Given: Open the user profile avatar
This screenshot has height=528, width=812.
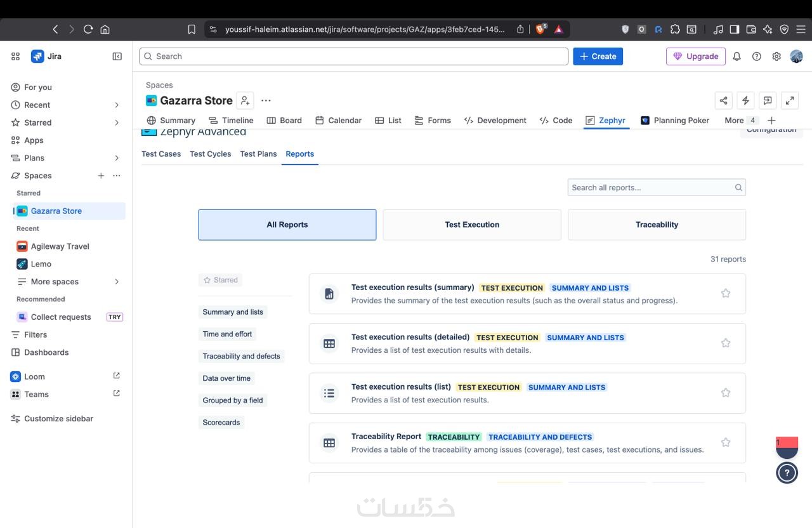Looking at the screenshot, I should (x=796, y=56).
